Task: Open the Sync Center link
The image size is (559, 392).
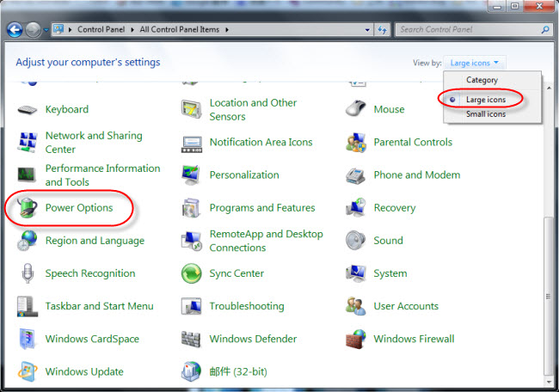Action: click(236, 273)
